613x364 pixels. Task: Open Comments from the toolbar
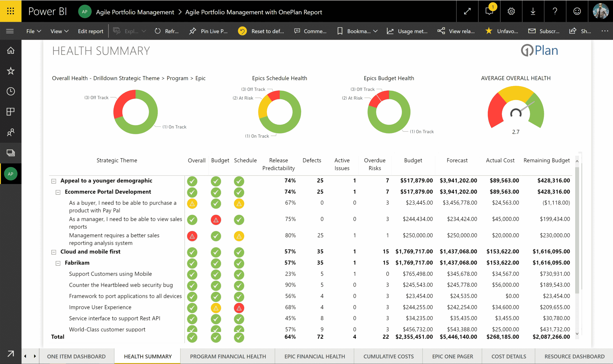pos(310,31)
